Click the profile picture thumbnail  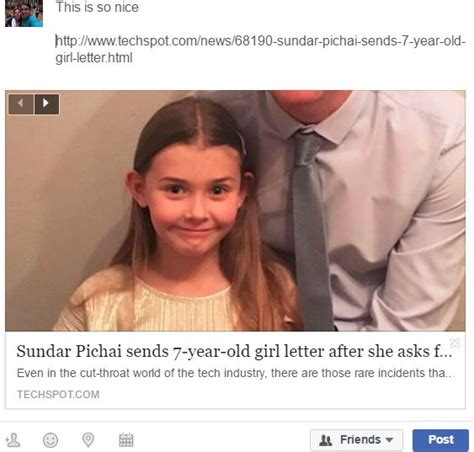coord(24,13)
